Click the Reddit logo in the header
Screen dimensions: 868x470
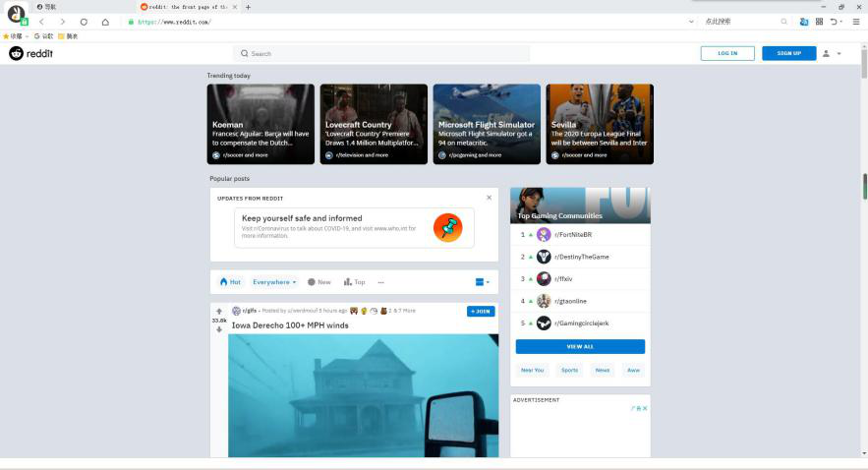coord(31,54)
